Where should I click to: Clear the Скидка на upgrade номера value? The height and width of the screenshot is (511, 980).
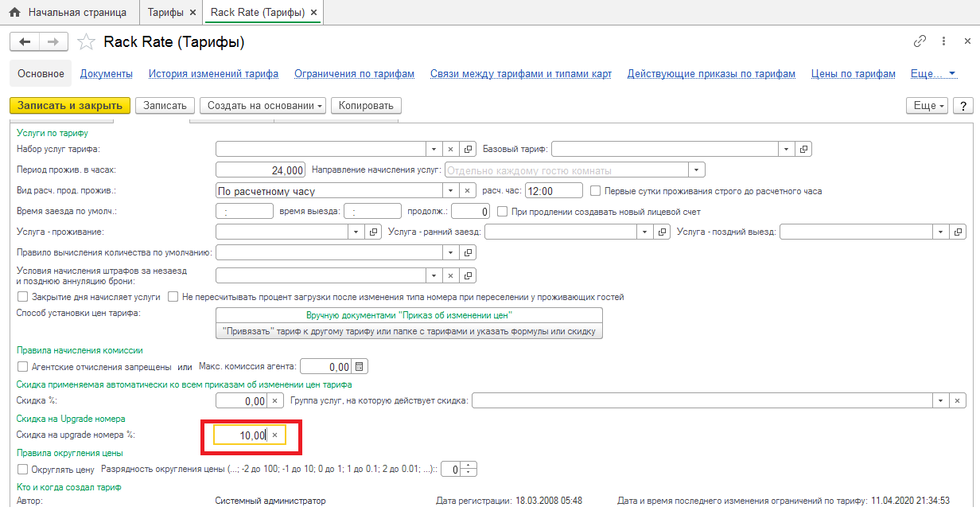point(274,435)
